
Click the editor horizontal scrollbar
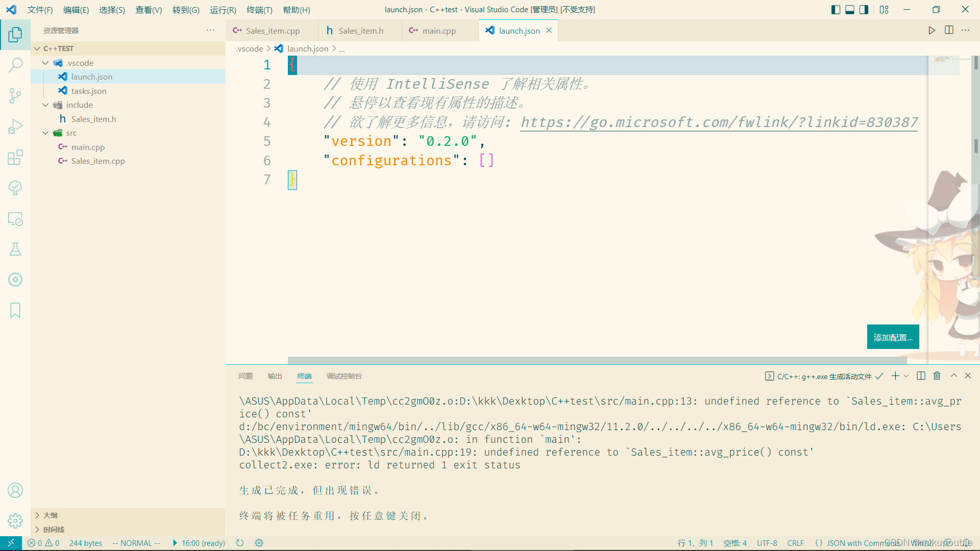coord(597,360)
